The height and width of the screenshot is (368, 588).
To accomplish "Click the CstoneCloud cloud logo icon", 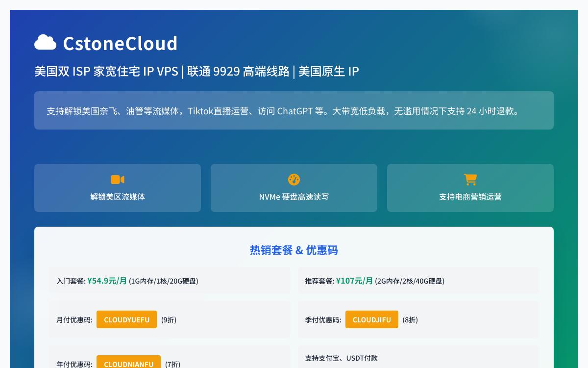I will [45, 43].
